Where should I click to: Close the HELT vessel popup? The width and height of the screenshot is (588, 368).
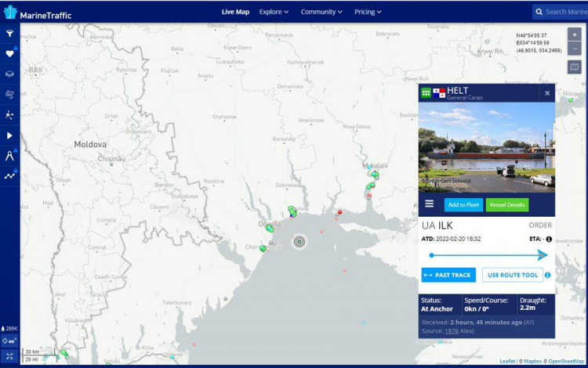pos(547,93)
